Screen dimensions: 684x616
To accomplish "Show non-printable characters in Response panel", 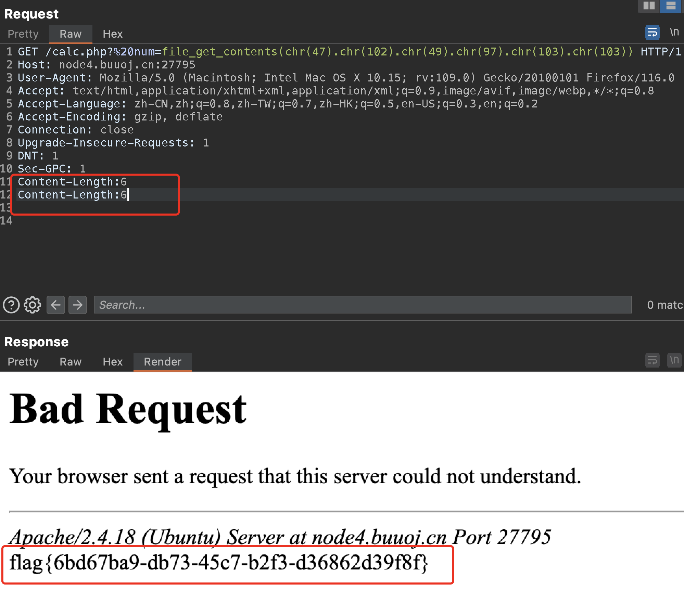I will [674, 360].
